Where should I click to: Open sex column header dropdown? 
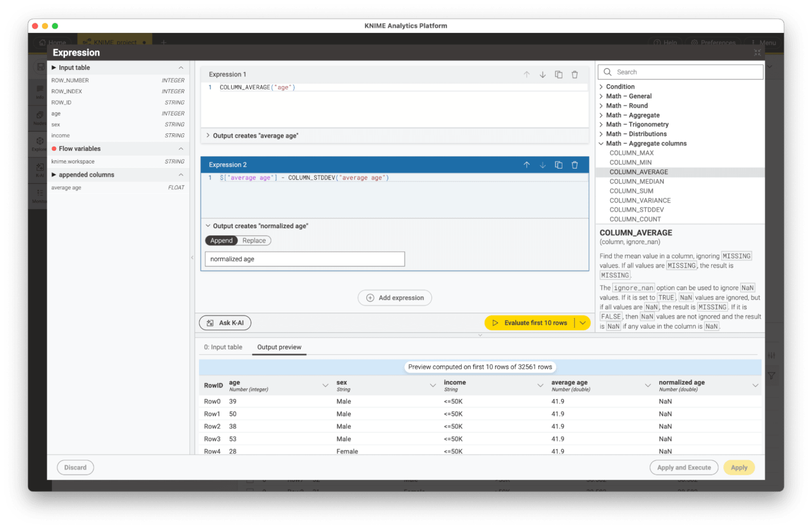point(433,386)
